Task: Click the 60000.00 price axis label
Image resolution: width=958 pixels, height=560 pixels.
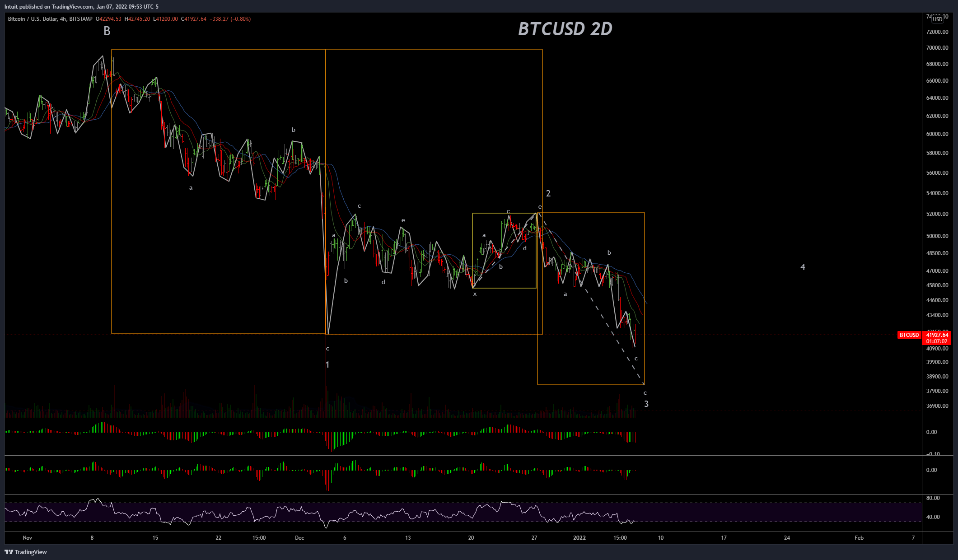Action: [x=937, y=134]
